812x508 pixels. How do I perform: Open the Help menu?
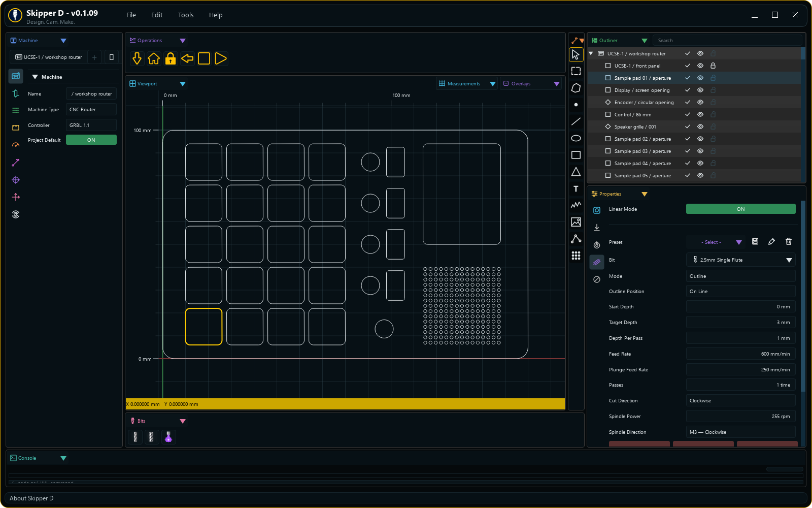click(216, 15)
